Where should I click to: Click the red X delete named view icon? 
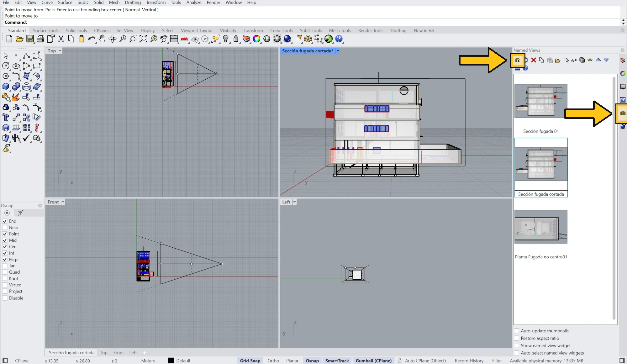(x=533, y=60)
